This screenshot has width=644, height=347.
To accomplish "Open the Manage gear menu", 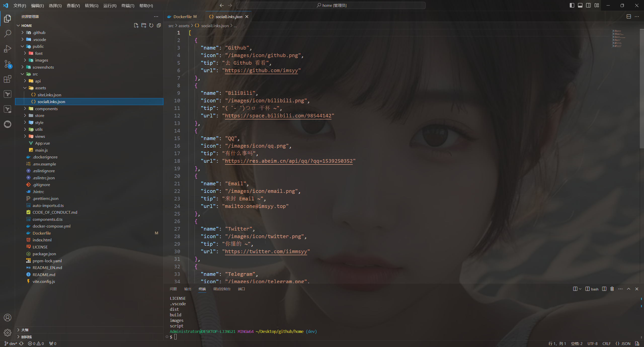I will [x=8, y=333].
